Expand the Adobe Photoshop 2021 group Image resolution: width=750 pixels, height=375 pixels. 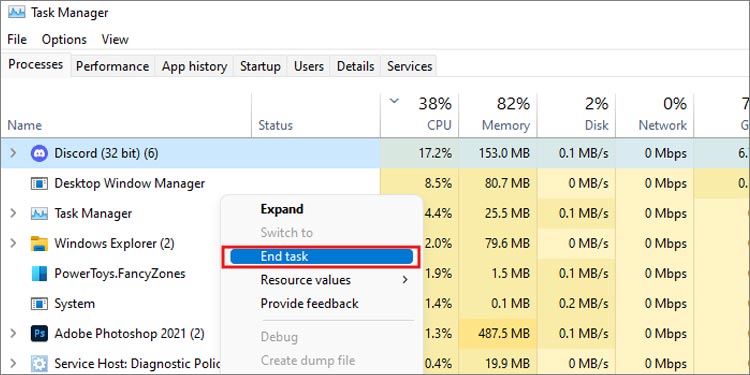click(x=13, y=333)
